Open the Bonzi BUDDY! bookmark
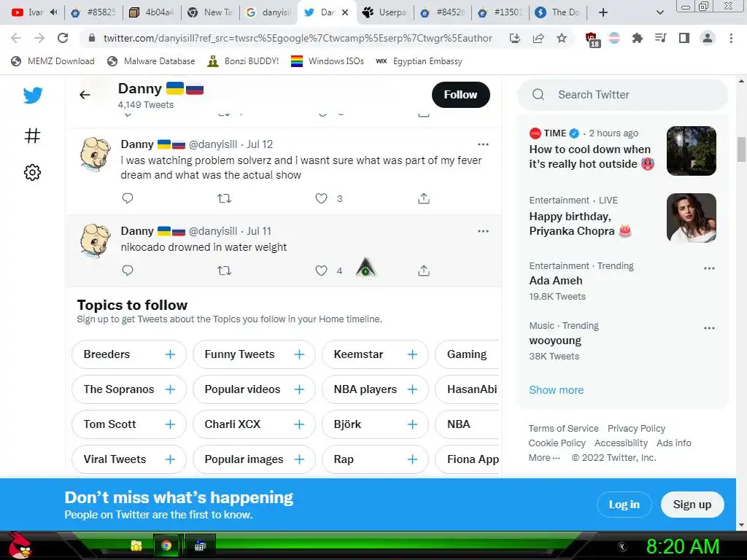Image resolution: width=747 pixels, height=560 pixels. point(243,61)
